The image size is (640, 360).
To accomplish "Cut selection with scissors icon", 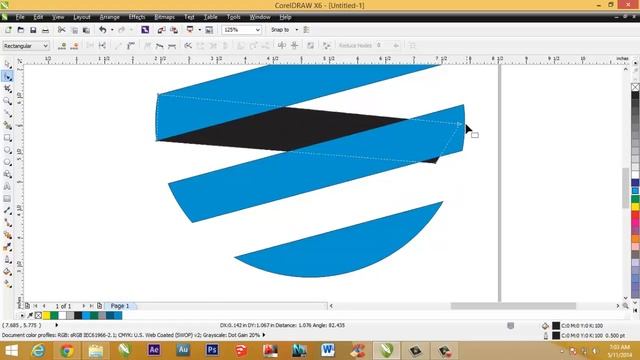I will (x=61, y=30).
